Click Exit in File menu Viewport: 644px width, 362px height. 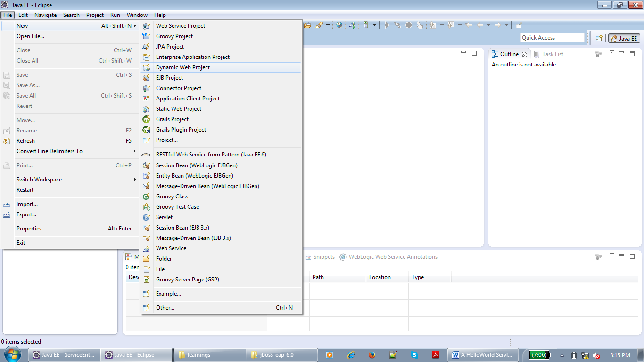tap(70, 243)
